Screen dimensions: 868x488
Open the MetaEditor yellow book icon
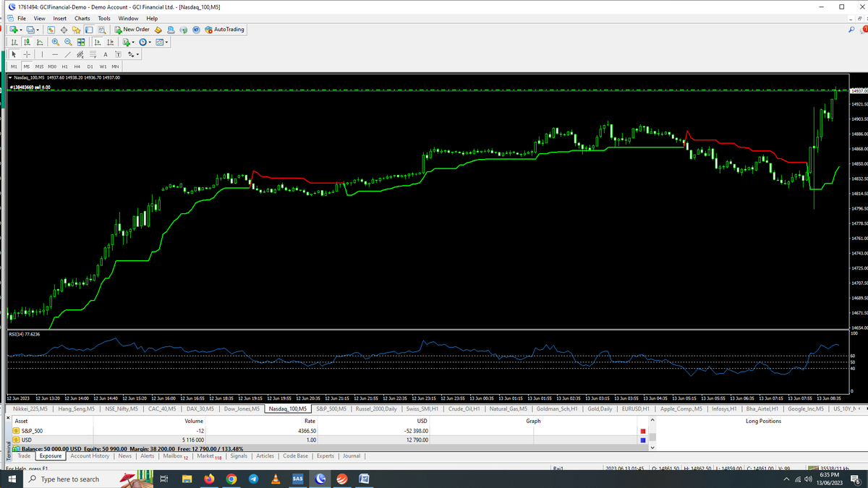click(x=158, y=30)
